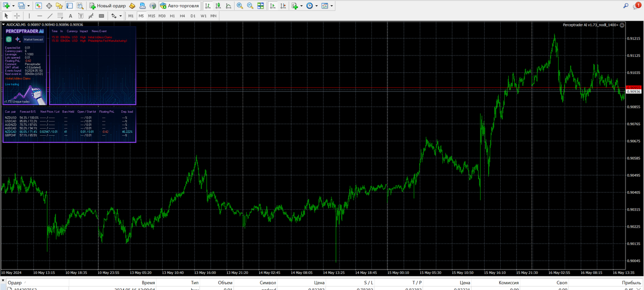Open the MetaEditor yellow book icon

click(x=132, y=6)
